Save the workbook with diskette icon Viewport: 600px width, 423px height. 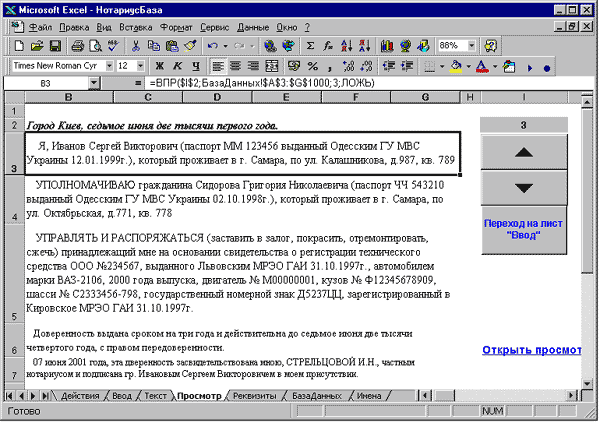[x=55, y=46]
